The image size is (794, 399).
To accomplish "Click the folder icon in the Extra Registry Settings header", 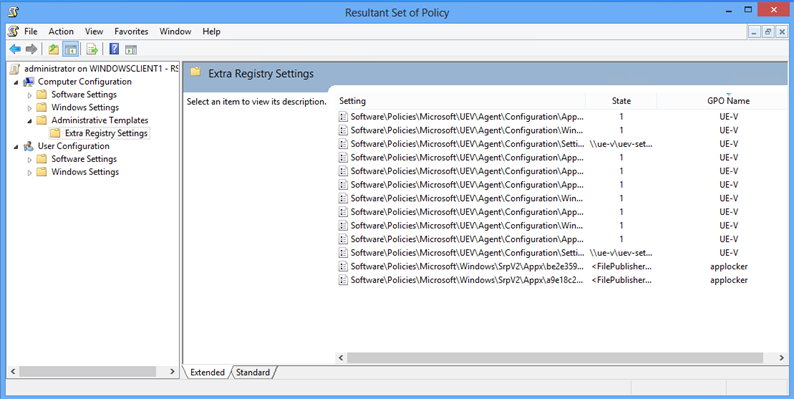I will point(196,72).
